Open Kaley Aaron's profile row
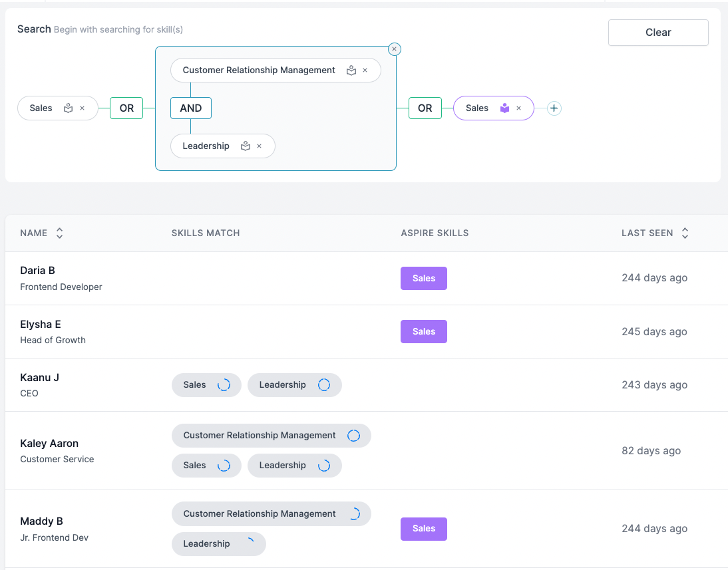Viewport: 728px width, 570px height. pos(366,451)
